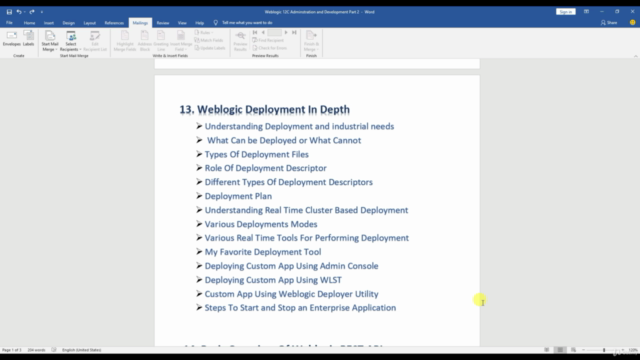The height and width of the screenshot is (360, 640).
Task: Create Envelopes from the ribbon
Action: (11, 38)
